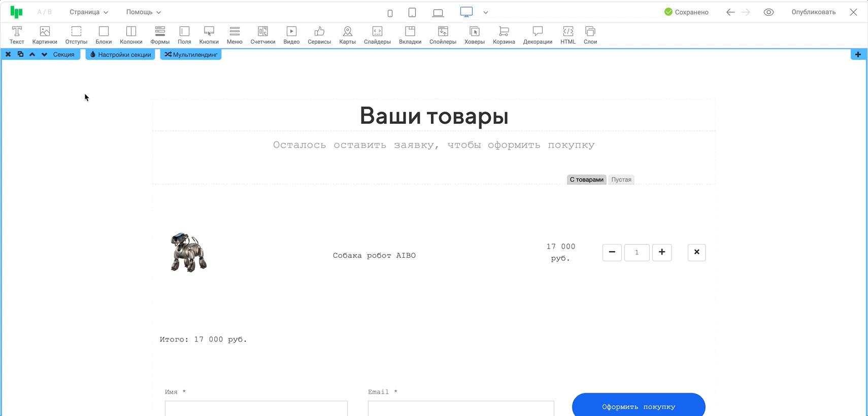Open the Блоки tool
Image resolution: width=868 pixels, height=416 pixels.
click(104, 35)
